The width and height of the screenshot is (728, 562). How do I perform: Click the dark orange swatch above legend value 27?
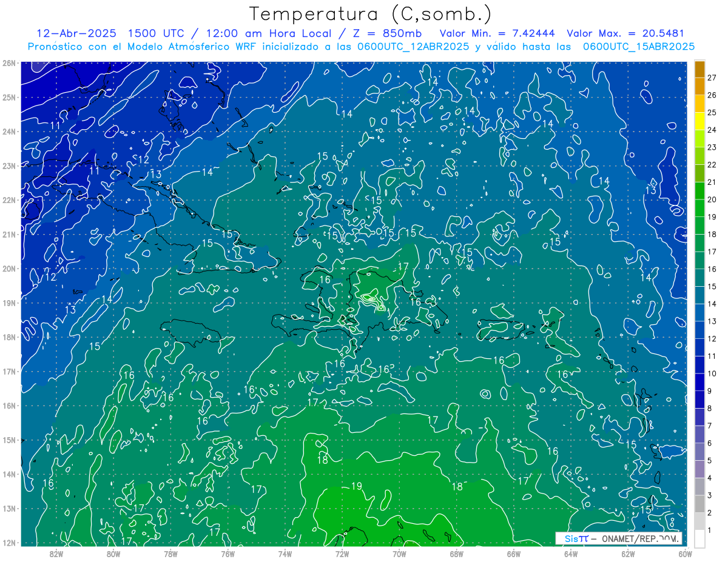click(700, 69)
